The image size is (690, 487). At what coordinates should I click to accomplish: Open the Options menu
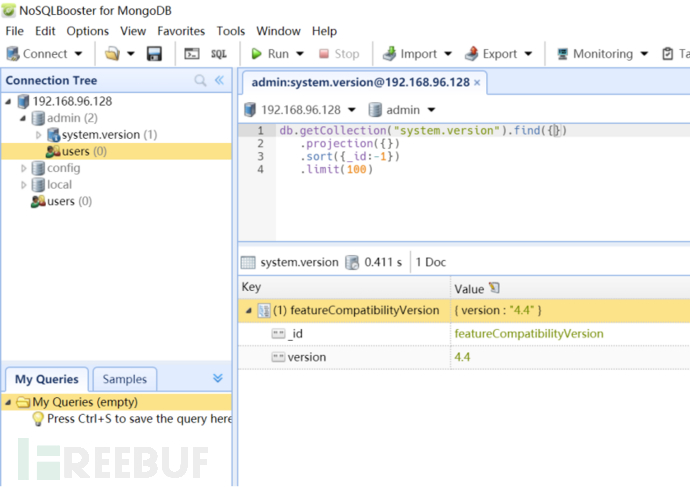tap(88, 31)
